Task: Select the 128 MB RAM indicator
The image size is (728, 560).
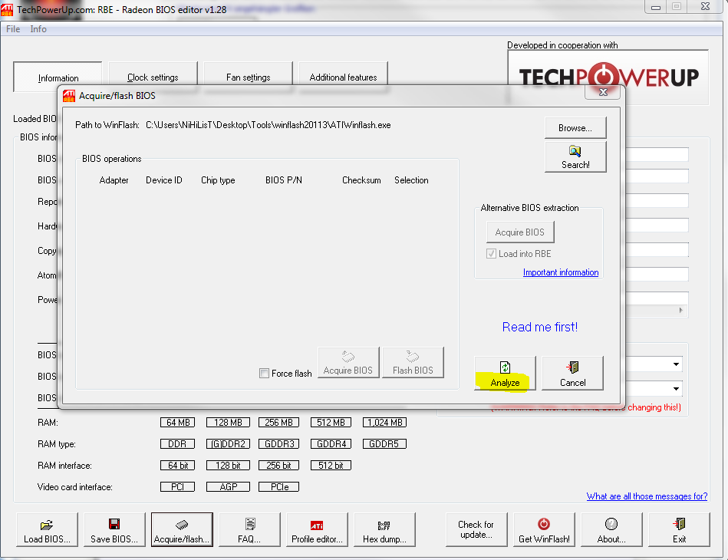Action: pos(228,423)
